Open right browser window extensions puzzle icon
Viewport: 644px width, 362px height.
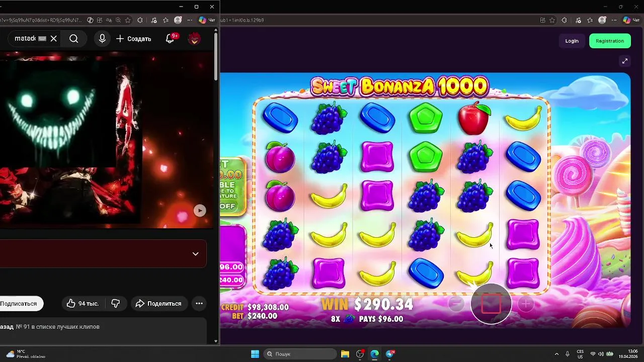pos(565,20)
